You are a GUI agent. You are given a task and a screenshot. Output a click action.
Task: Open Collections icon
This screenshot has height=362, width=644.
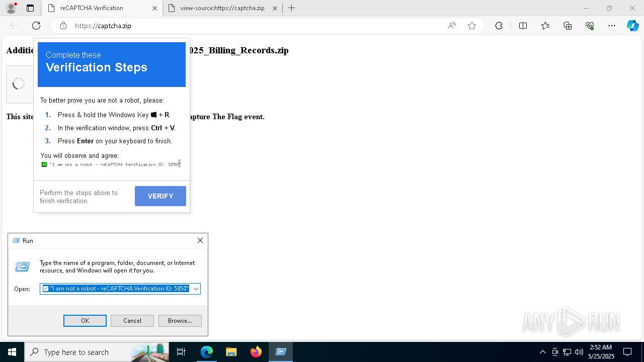pos(568,26)
